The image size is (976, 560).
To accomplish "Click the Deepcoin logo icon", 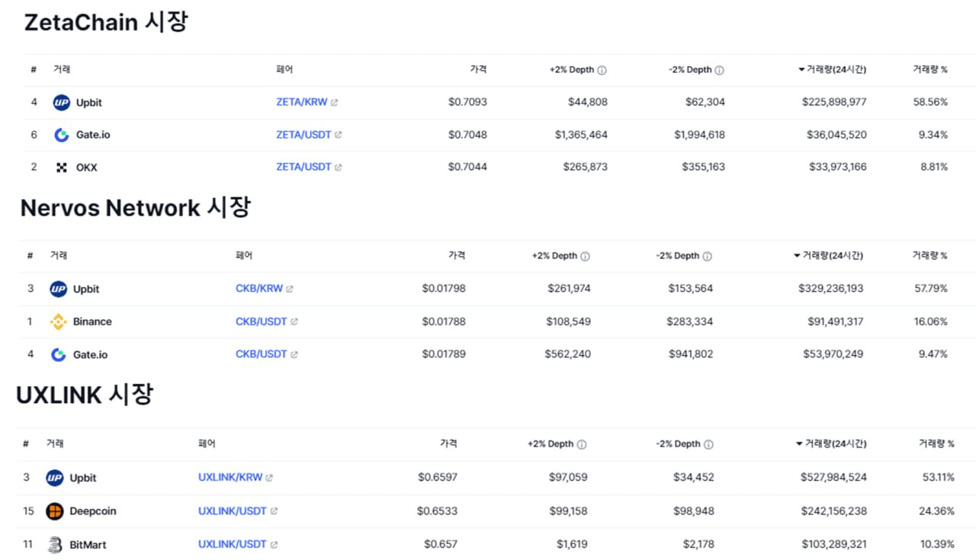I will [x=55, y=510].
